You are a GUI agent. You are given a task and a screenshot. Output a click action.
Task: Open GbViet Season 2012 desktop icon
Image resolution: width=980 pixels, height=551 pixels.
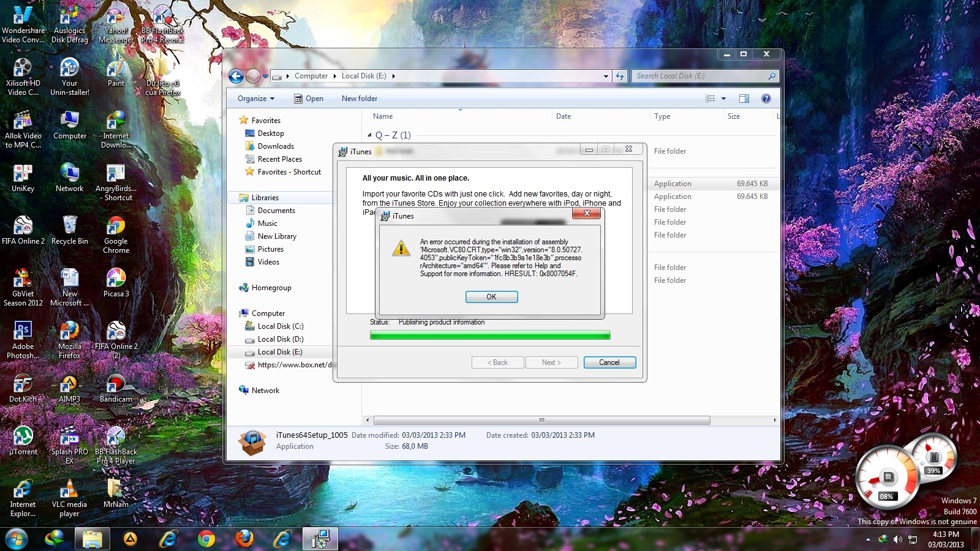(x=23, y=288)
